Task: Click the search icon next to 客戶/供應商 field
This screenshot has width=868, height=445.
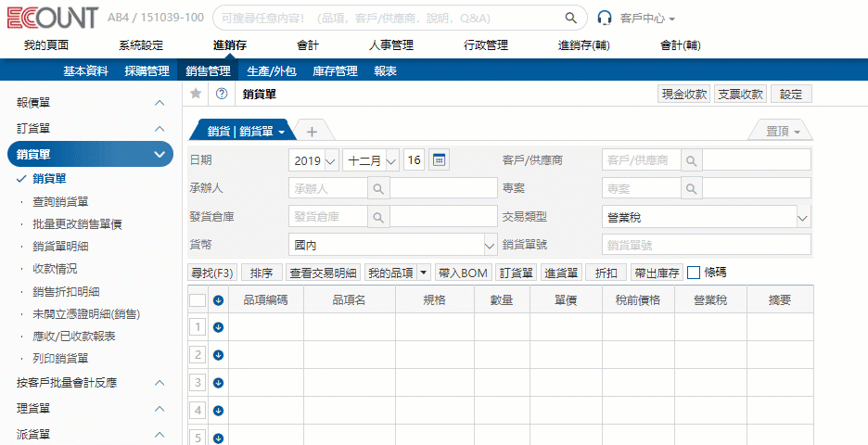Action: [691, 160]
